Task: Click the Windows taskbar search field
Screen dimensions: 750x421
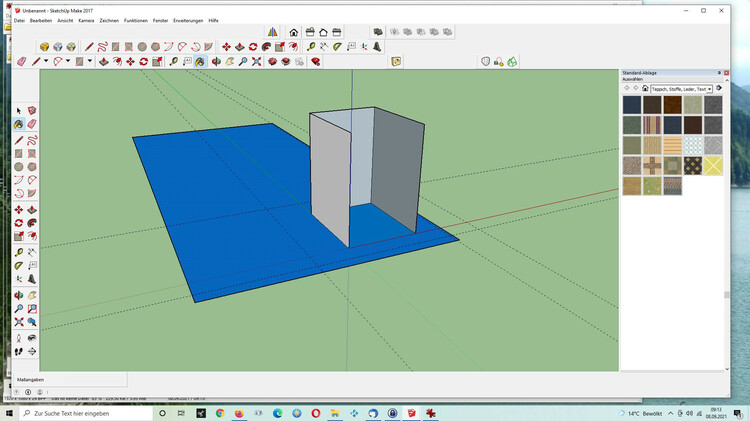Action: point(80,413)
